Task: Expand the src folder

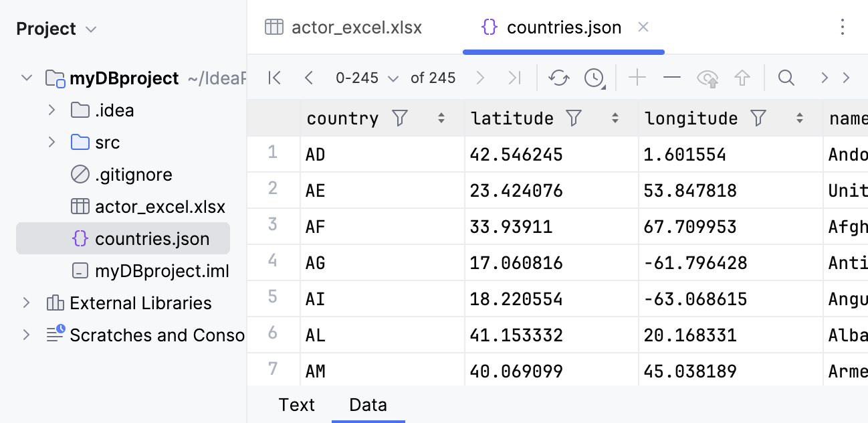Action: click(x=52, y=142)
